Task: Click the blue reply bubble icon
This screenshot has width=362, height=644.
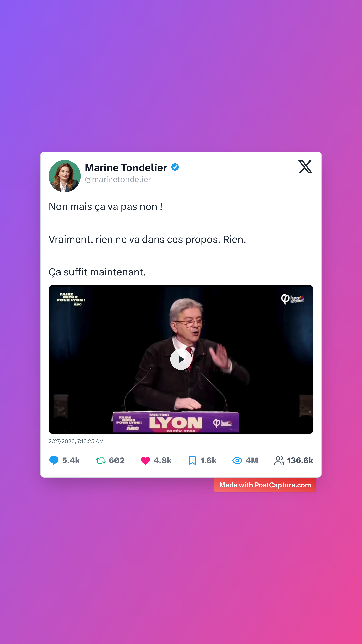Action: (x=54, y=460)
